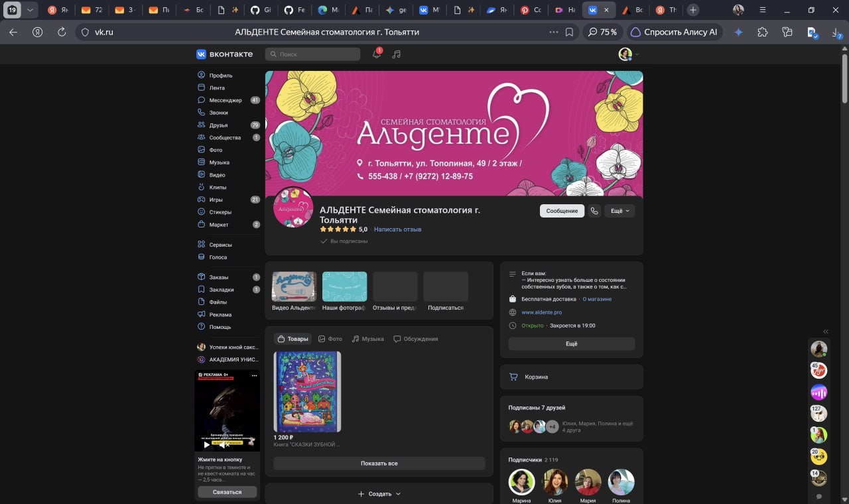Viewport: 849px width, 504px height.
Task: Open browser extensions puzzle icon
Action: click(x=762, y=32)
